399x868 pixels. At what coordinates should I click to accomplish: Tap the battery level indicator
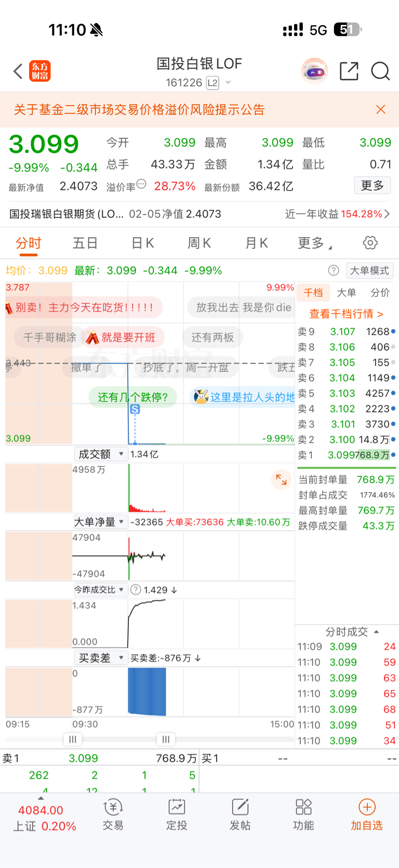pyautogui.click(x=348, y=30)
